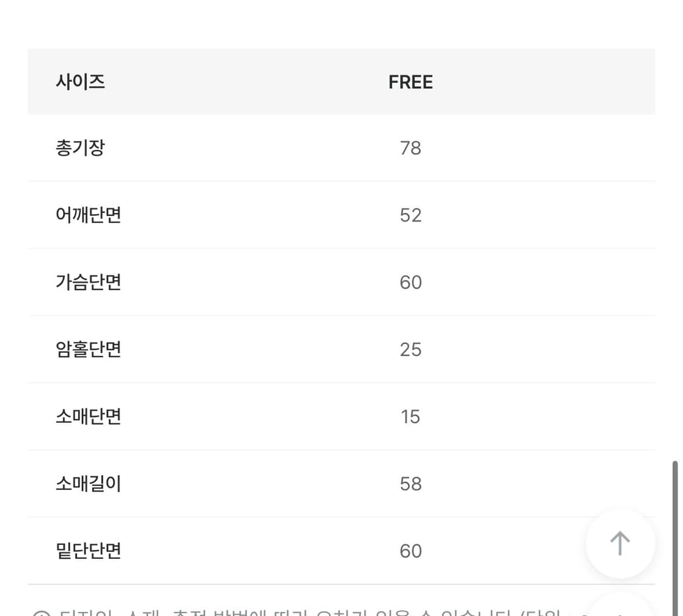
Task: Click the 가슴단면 row label
Action: pyautogui.click(x=87, y=282)
